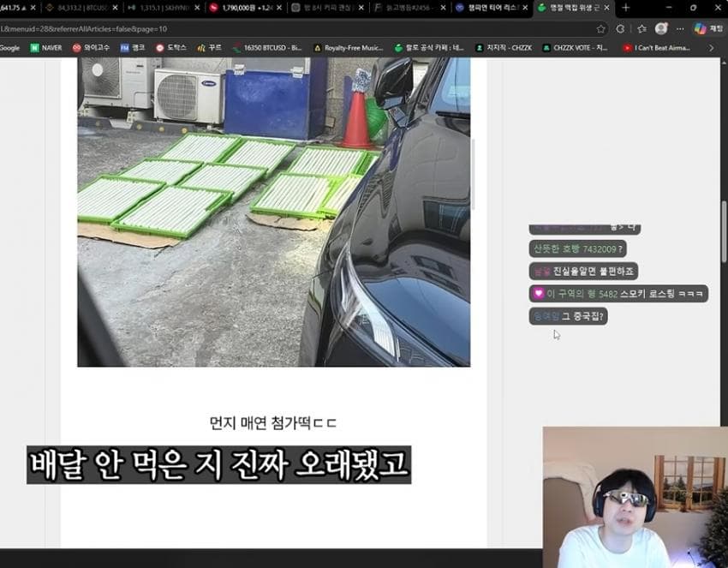The height and width of the screenshot is (568, 728).
Task: Close the 밤 8시 카피 tab
Action: click(361, 8)
